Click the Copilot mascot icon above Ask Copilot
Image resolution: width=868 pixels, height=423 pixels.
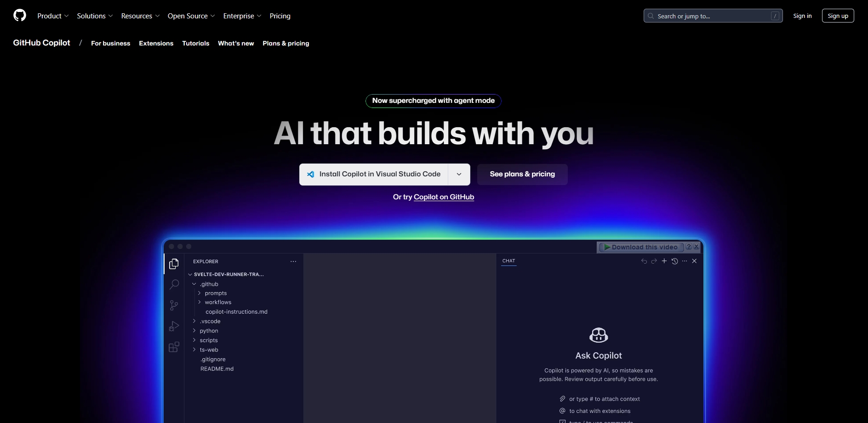click(x=599, y=335)
